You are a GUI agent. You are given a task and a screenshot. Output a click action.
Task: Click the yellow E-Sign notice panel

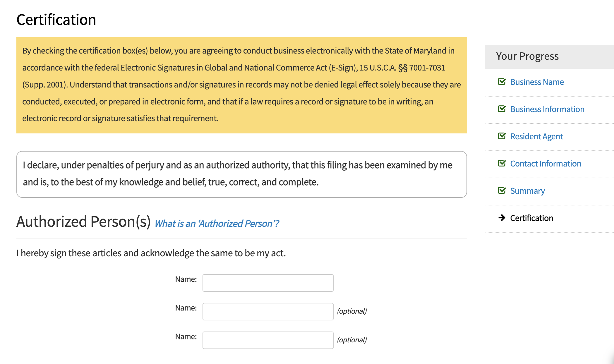pyautogui.click(x=241, y=85)
